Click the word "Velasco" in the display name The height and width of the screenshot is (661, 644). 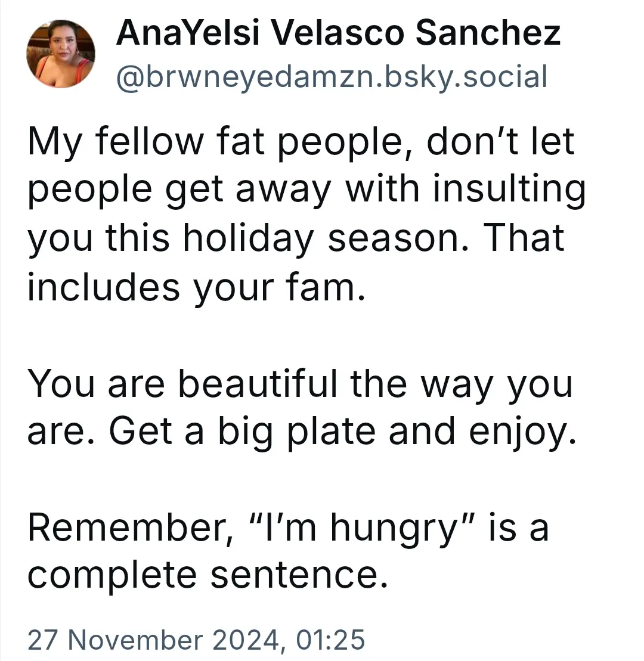(x=338, y=33)
